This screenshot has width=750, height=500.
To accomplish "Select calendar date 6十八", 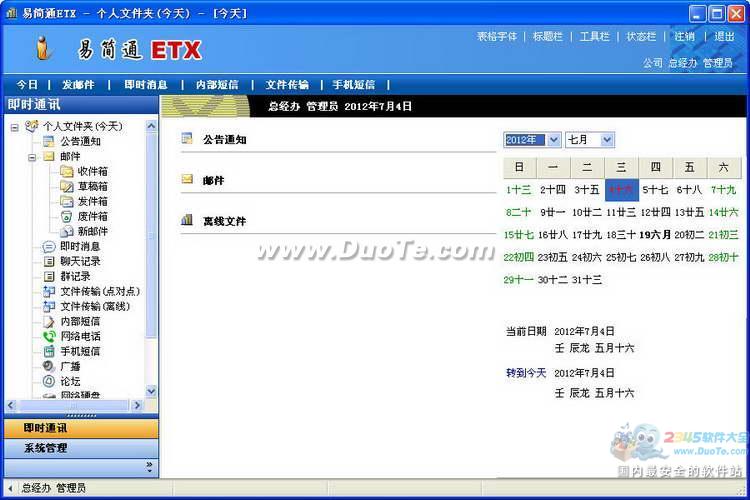I will pyautogui.click(x=689, y=189).
